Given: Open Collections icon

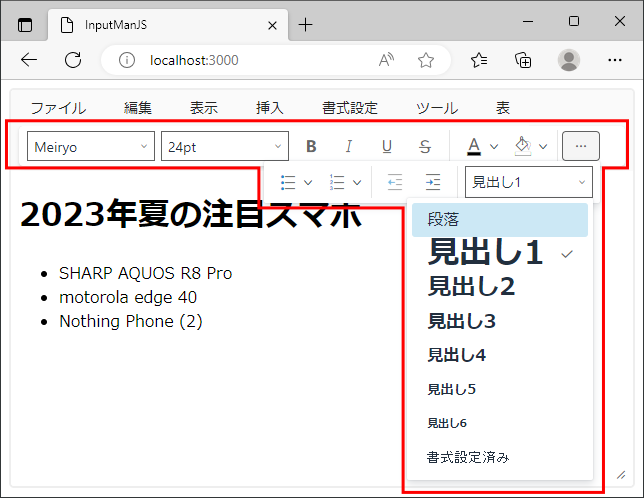Looking at the screenshot, I should pos(523,60).
